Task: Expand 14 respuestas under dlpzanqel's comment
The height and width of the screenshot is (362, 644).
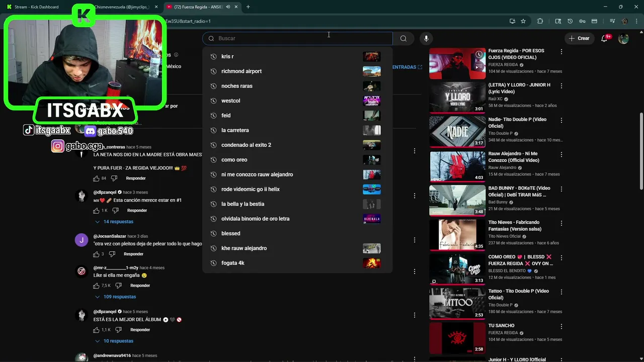Action: tap(114, 222)
